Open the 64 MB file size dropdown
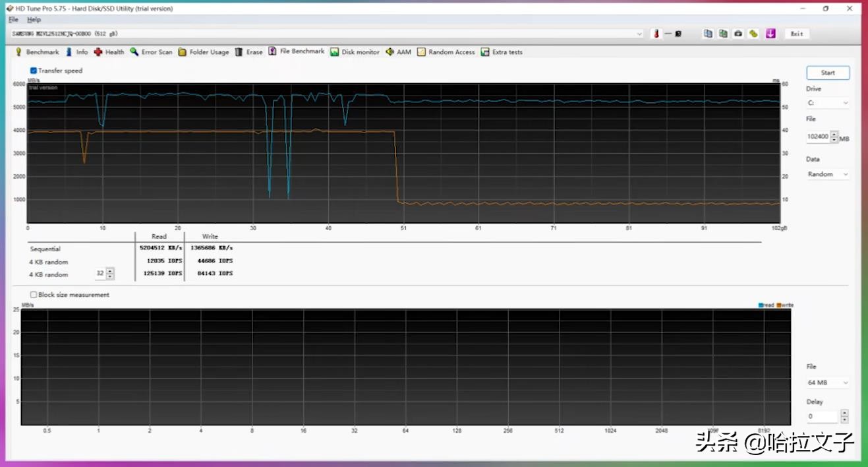868x467 pixels. click(x=828, y=383)
